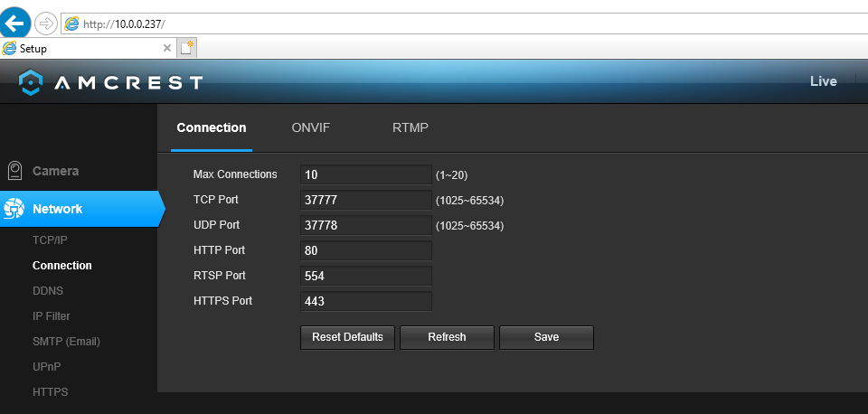The height and width of the screenshot is (414, 868).
Task: Click the TCP Port input field
Action: click(x=366, y=200)
